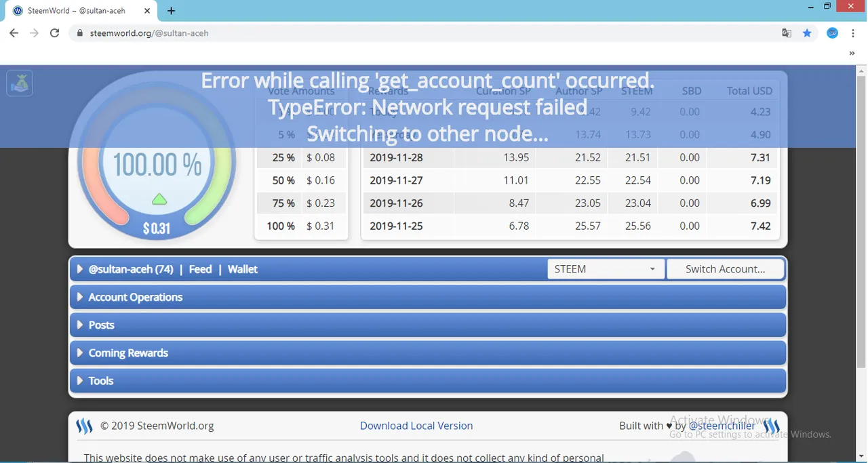Select the 2019-11-26 rewards row
Image resolution: width=868 pixels, height=463 pixels.
[x=570, y=203]
